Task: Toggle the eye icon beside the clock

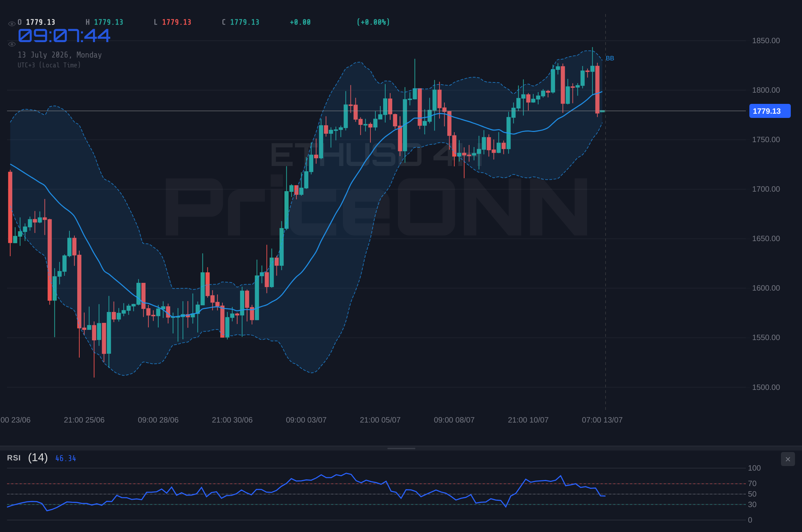Action: click(12, 44)
